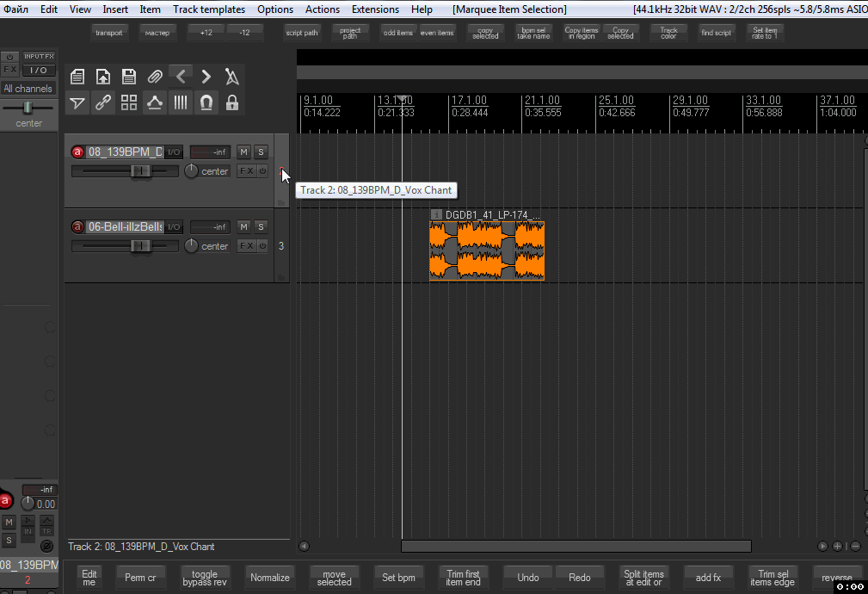Click the Track color toolbar button
Image resolution: width=868 pixels, height=594 pixels.
click(x=668, y=34)
